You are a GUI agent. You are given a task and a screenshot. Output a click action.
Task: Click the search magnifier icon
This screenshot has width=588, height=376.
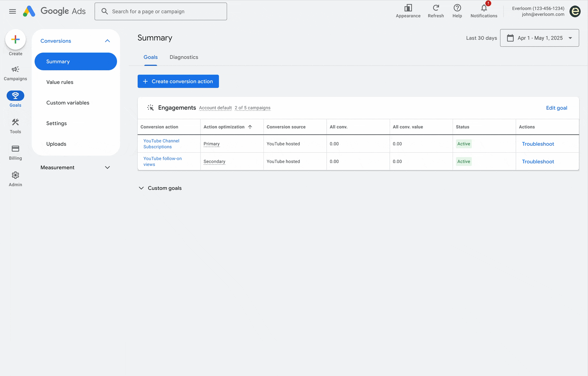pos(105,11)
